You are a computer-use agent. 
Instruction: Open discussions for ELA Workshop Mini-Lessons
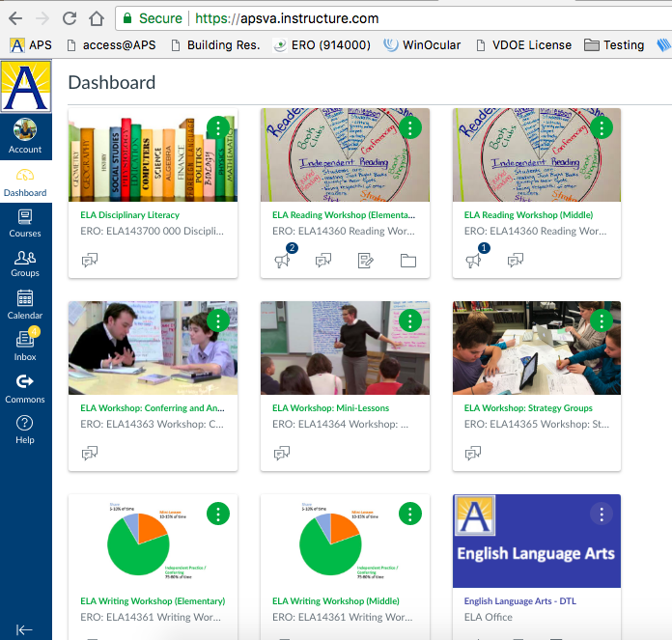[x=282, y=453]
